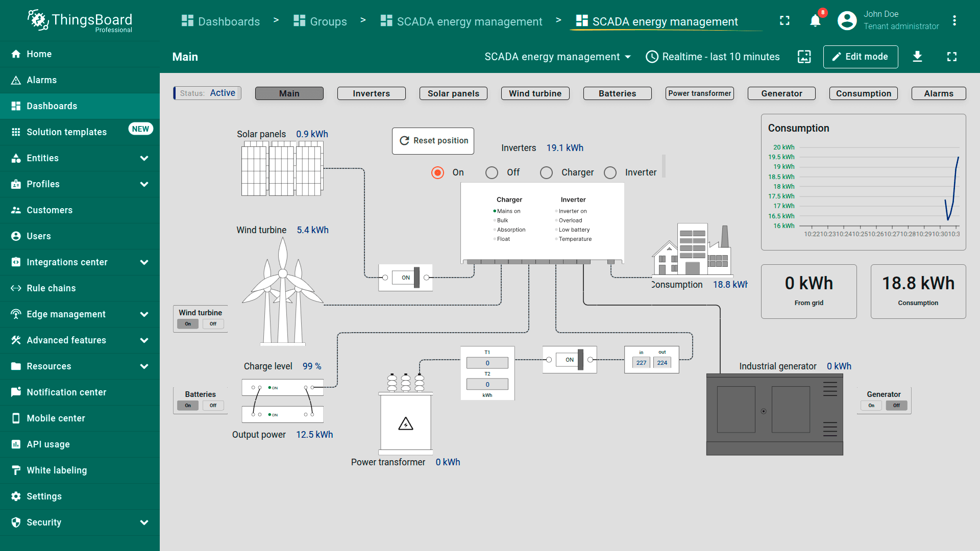Screen dimensions: 980x551
Task: Click the John Doe avatar icon
Action: pyautogui.click(x=847, y=21)
